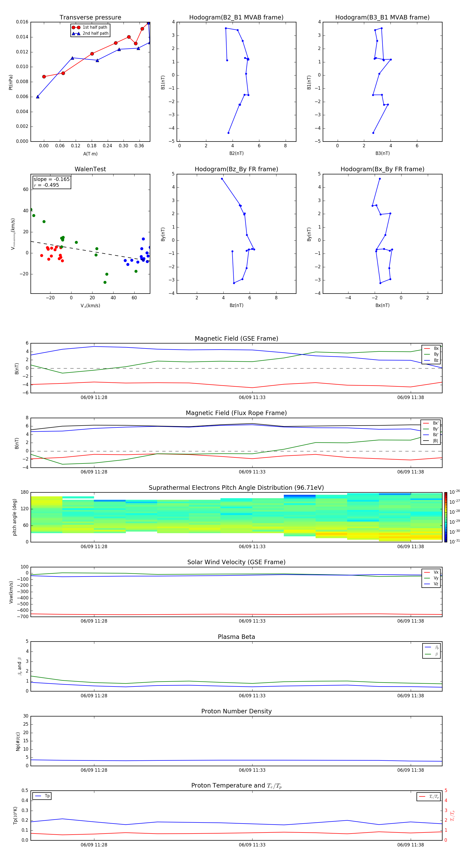The height and width of the screenshot is (868, 473).
Task: Click the 'Transverse pressure' plot title
Action: [90, 18]
